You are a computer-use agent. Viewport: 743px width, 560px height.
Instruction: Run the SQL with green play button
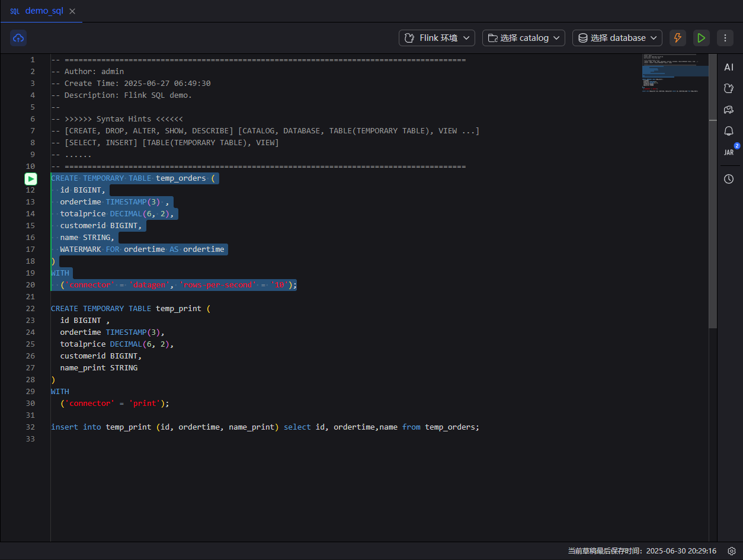[x=701, y=38]
